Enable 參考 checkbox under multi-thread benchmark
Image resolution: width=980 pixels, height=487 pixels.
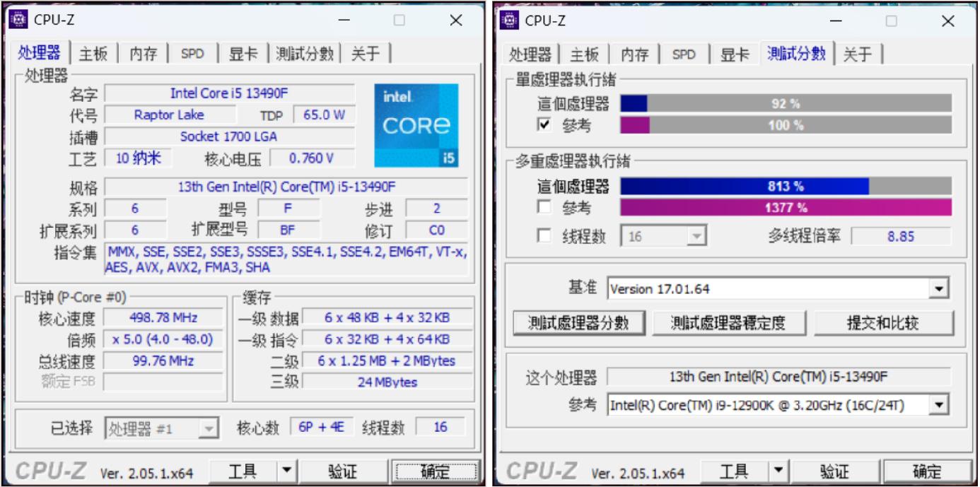point(544,207)
